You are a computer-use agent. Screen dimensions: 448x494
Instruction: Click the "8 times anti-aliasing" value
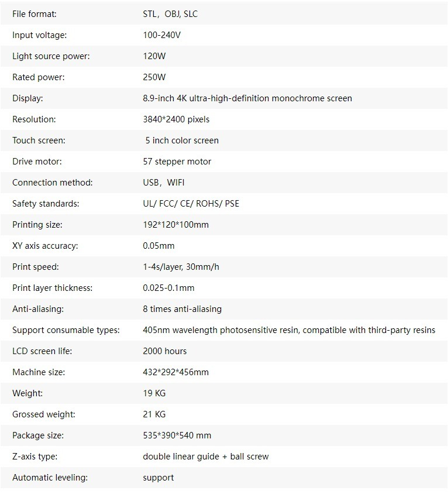(x=182, y=309)
